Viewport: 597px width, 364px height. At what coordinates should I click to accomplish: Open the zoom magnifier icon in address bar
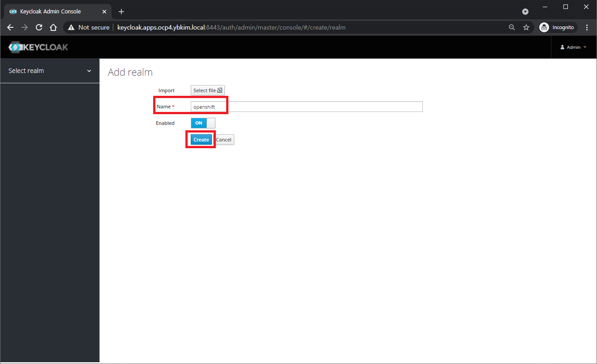[x=512, y=27]
